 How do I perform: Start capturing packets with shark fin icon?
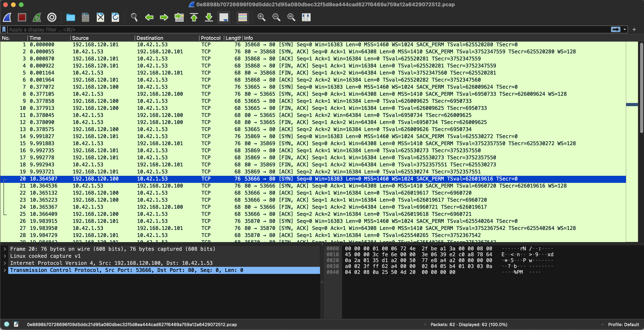point(7,17)
